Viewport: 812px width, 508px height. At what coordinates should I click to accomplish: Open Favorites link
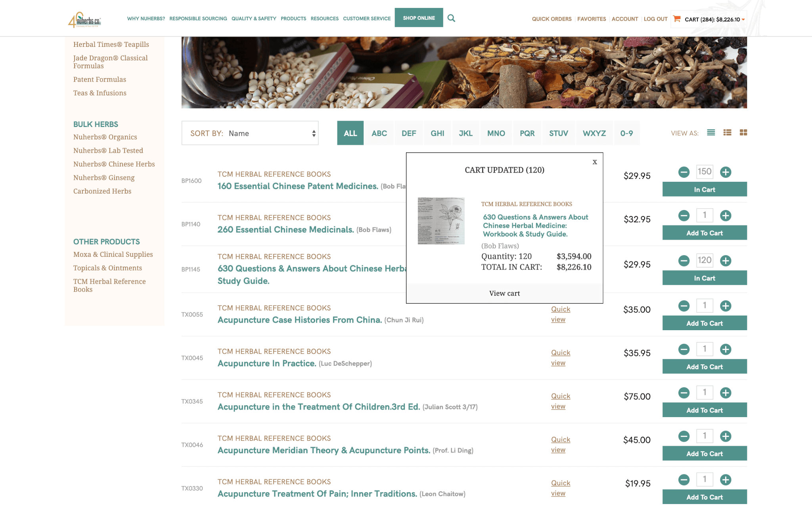tap(592, 19)
